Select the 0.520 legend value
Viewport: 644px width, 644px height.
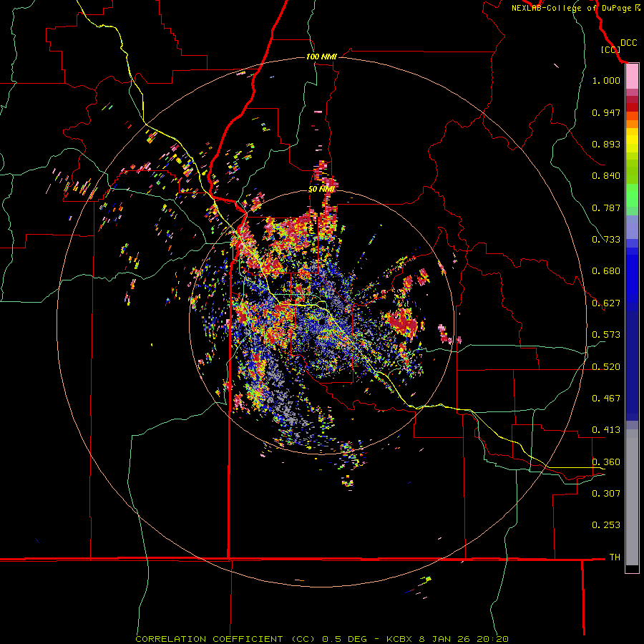[x=606, y=367]
